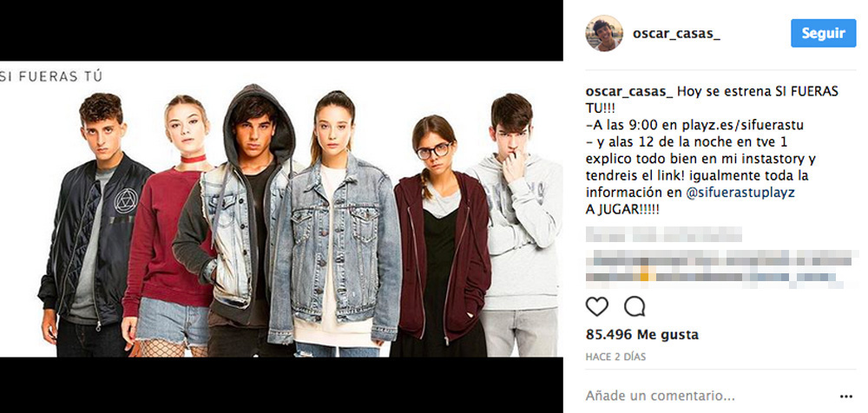Open the oscar_casas_ username in the caption
868x413 pixels.
[629, 91]
